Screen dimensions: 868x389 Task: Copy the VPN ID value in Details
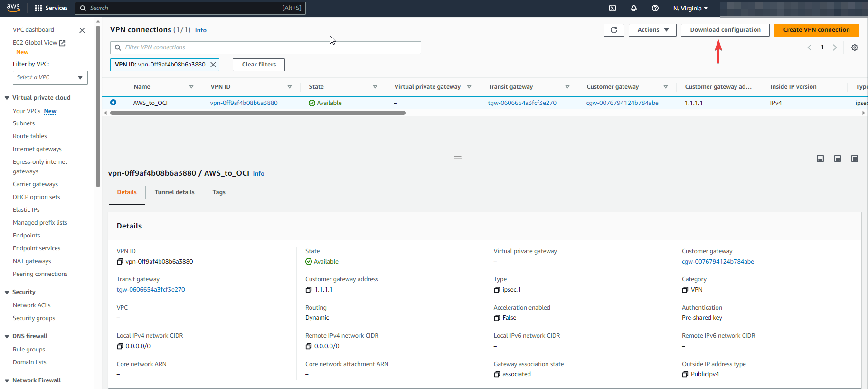pos(120,262)
